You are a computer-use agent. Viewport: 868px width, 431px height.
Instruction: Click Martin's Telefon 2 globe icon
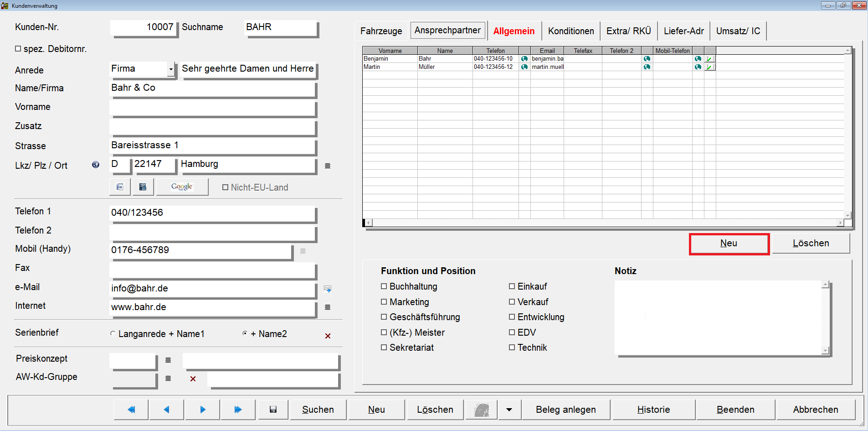tap(647, 67)
